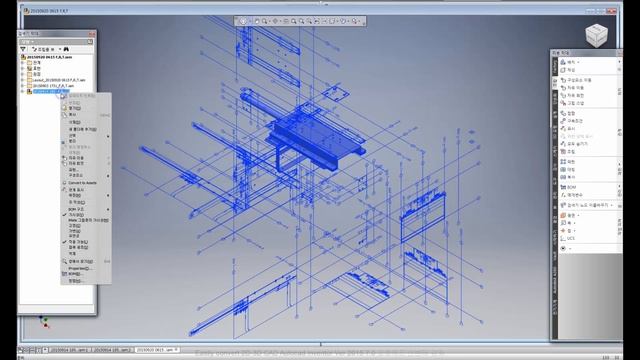Toggle 접촉 세트 (Contact Set) in context menu
Screen dimensions: 640x360
(78, 247)
